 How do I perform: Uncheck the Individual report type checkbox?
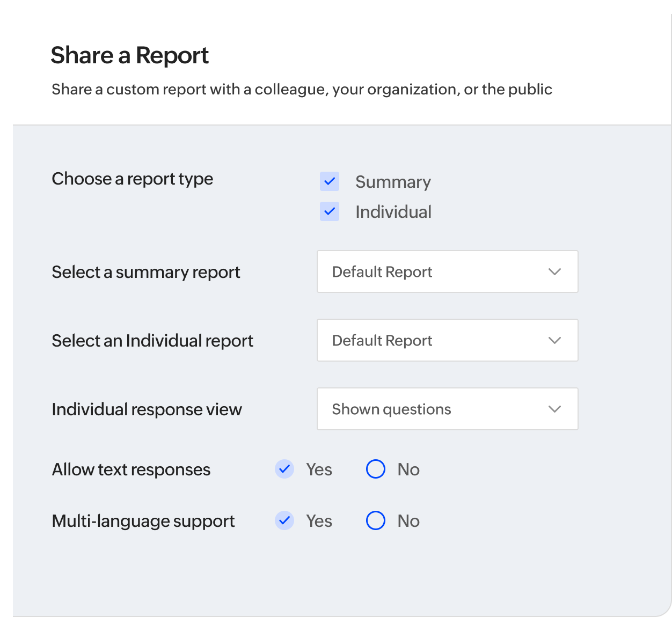click(x=330, y=211)
